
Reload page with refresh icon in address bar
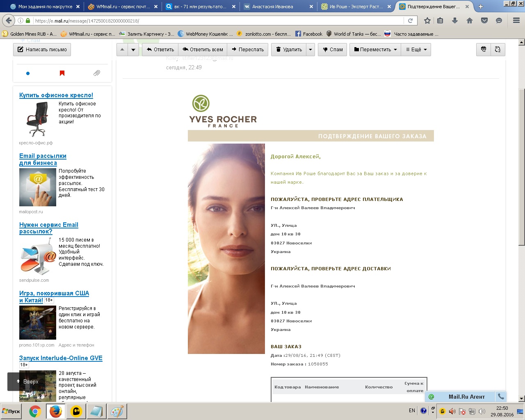[x=410, y=21]
